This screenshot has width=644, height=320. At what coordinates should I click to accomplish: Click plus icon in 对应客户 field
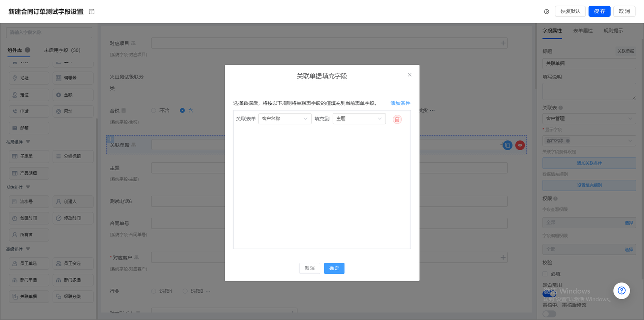[x=503, y=257]
